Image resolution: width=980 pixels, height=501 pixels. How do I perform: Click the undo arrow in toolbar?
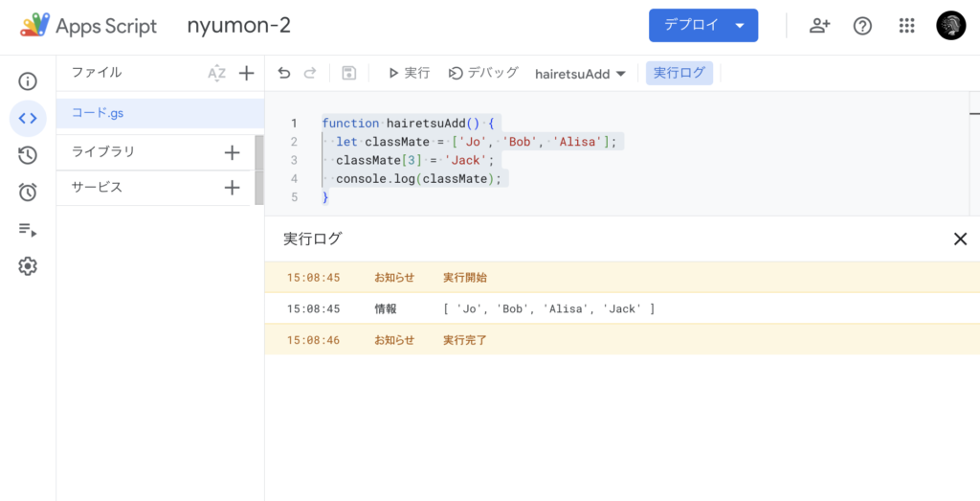pyautogui.click(x=283, y=74)
